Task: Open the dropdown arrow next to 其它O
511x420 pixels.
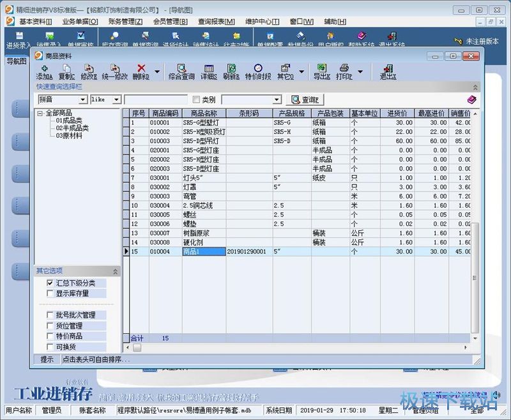Action: pos(301,71)
